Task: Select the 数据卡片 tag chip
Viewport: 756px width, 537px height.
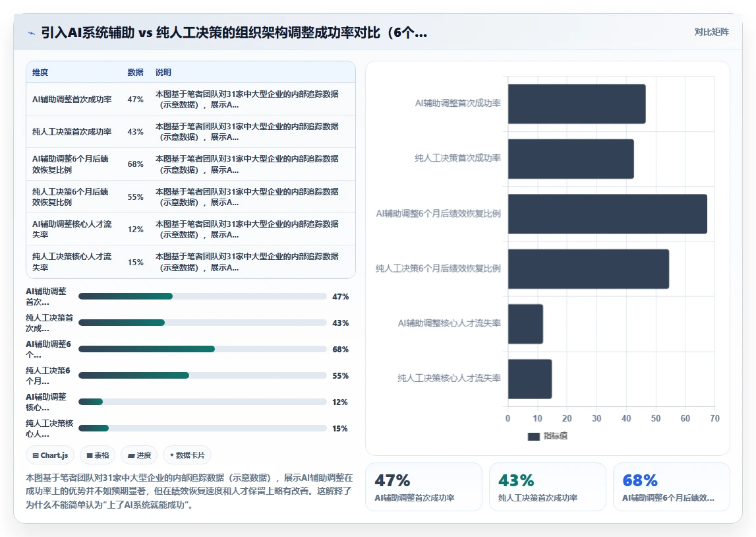Action: coord(187,455)
